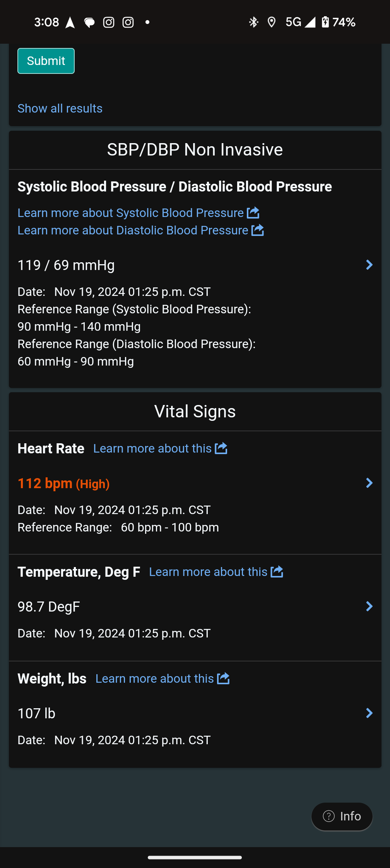Expand the 119 / 69 mmHg result chevron
The image size is (390, 868).
coord(369,265)
